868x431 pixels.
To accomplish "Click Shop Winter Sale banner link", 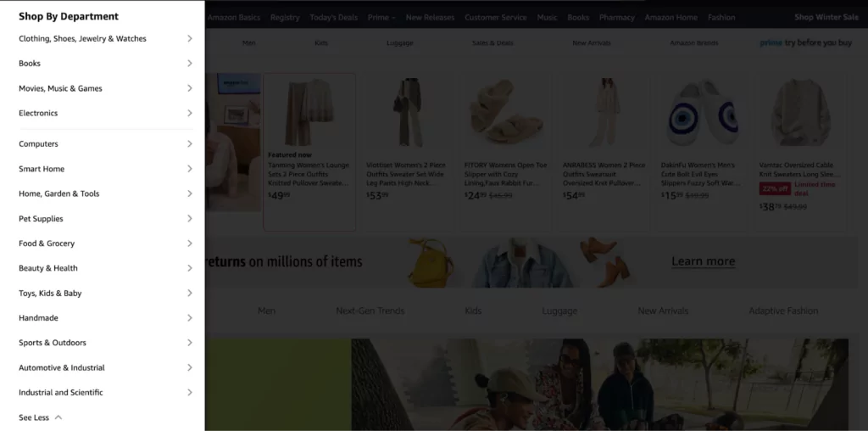I will [x=826, y=17].
